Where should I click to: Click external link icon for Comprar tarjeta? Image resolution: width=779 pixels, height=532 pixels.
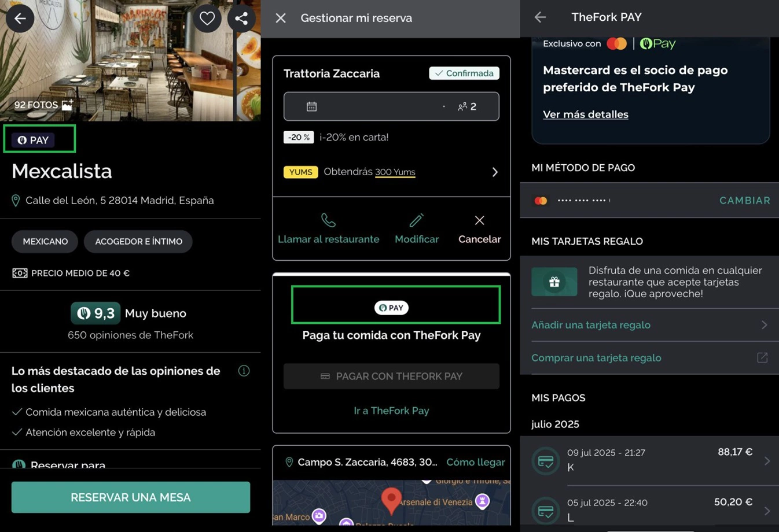pyautogui.click(x=763, y=358)
